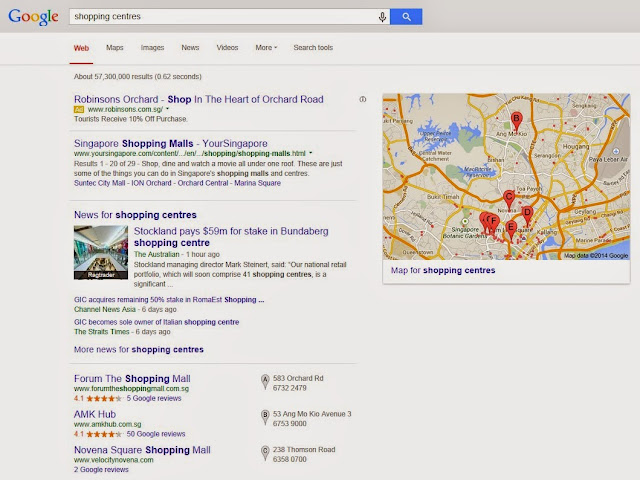The image size is (640, 480).
Task: Click the Ragtrader news thumbnail image
Action: pos(101,253)
